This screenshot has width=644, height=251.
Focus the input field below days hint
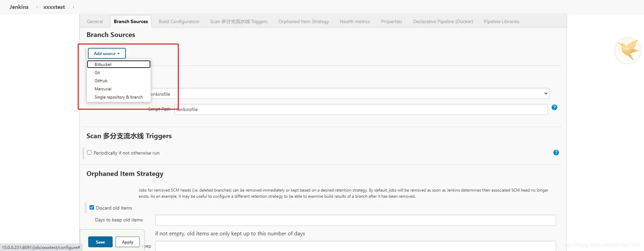[x=355, y=246]
